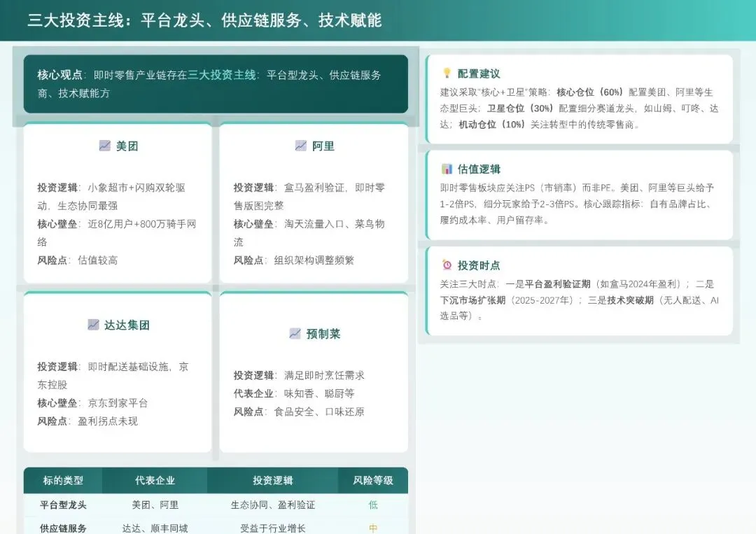The image size is (756, 534).
Task: Click the 生态协同、盈利验证 table cell
Action: click(273, 505)
